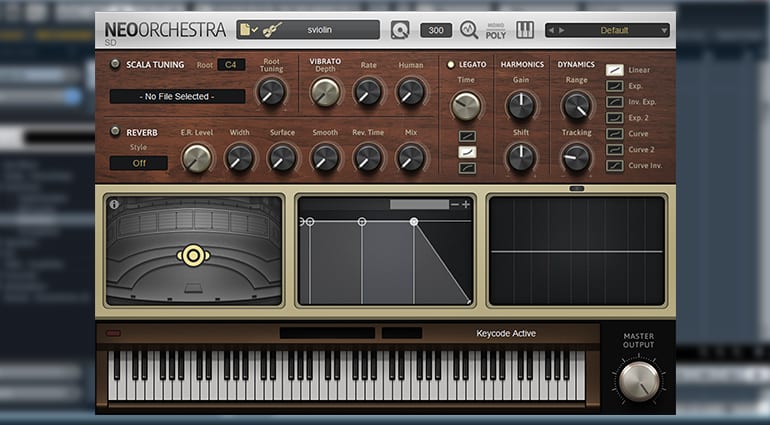
Task: Enable the Reverb power button
Action: coord(115,131)
